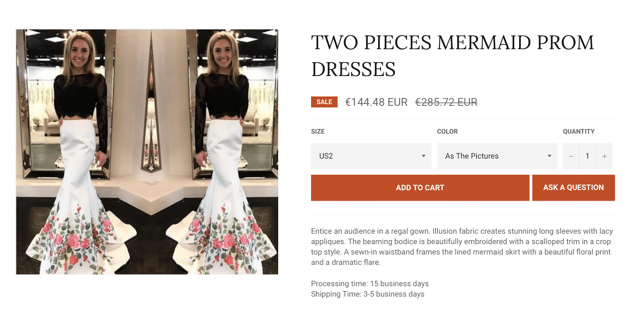Click the caret arrow in Color selector
The width and height of the screenshot is (644, 310).
click(x=549, y=156)
